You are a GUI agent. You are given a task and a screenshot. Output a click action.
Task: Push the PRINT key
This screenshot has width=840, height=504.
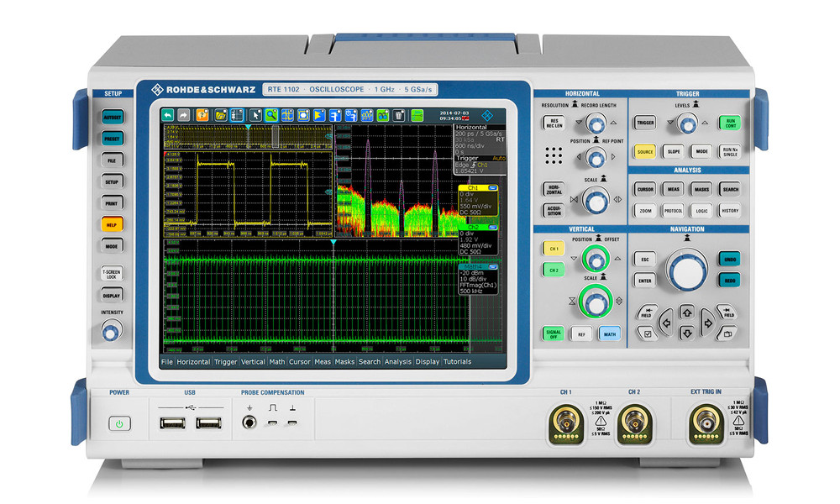pyautogui.click(x=112, y=203)
